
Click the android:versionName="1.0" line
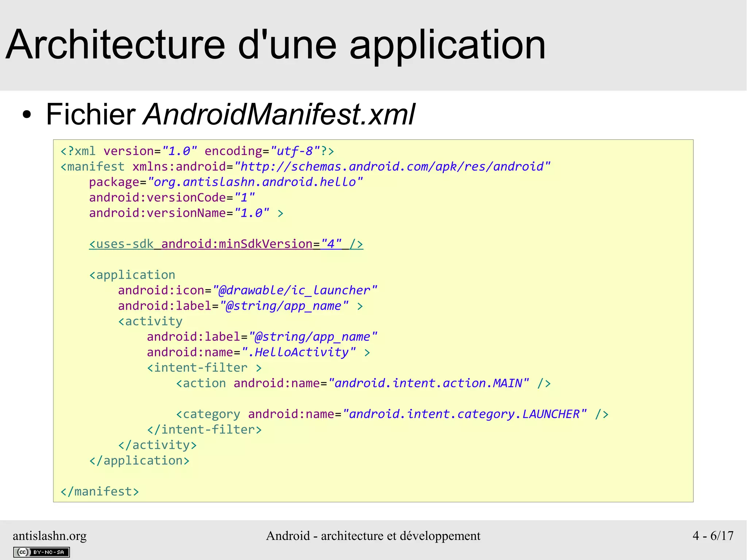(186, 213)
